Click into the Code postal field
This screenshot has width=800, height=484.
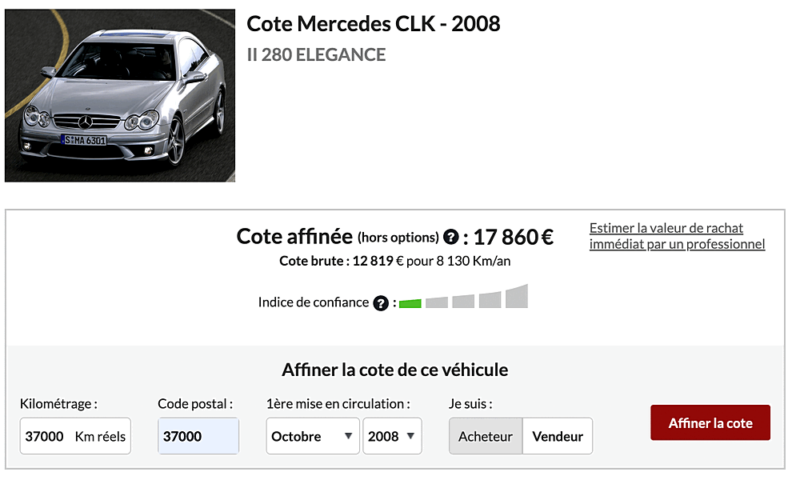coord(198,436)
